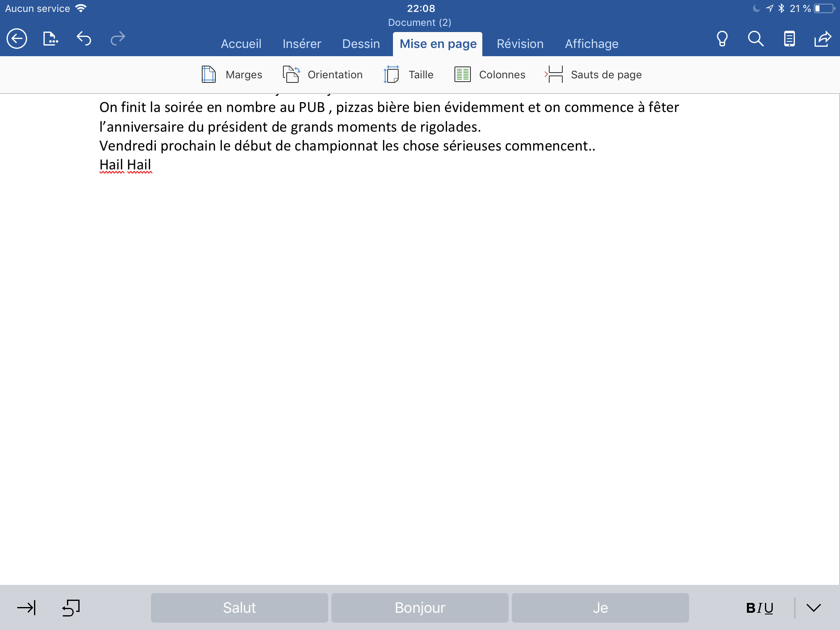Tap the paste clipboard icon in the keyboard bar
The image size is (840, 630).
click(x=71, y=607)
